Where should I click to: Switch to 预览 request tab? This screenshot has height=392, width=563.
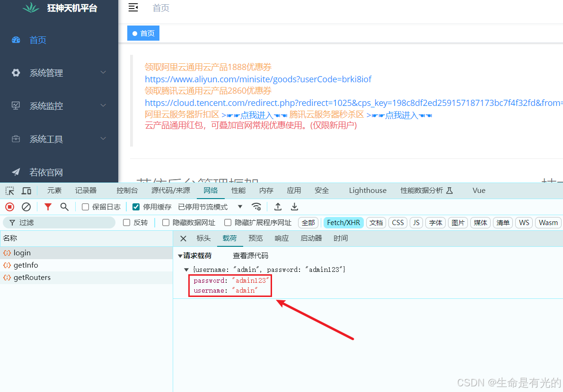tap(255, 238)
